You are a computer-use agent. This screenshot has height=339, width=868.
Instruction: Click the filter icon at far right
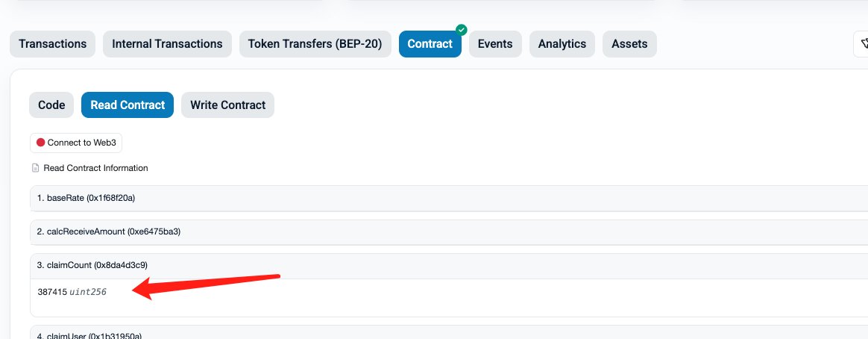tap(863, 44)
